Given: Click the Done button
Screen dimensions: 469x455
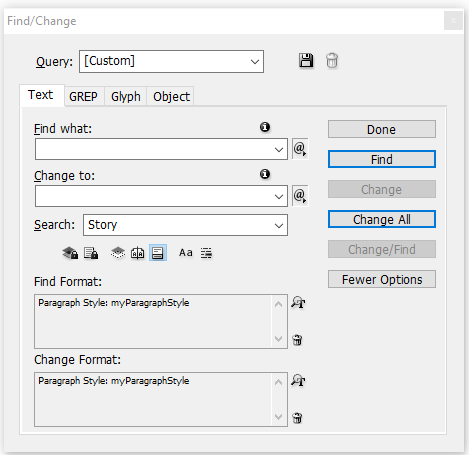Looking at the screenshot, I should coord(382,129).
